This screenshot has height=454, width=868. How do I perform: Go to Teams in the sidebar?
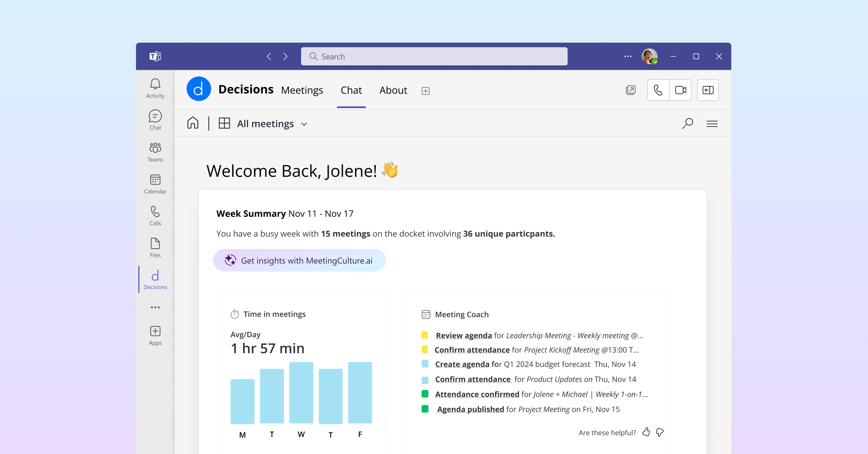click(x=155, y=152)
